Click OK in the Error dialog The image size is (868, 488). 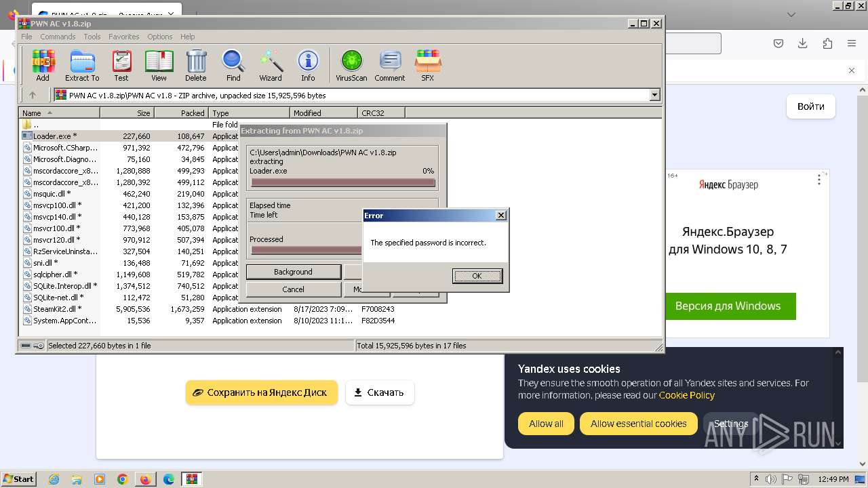point(477,276)
